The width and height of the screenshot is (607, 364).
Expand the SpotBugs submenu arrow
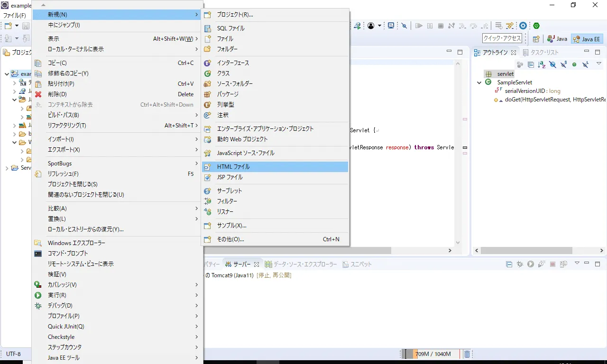[196, 164]
